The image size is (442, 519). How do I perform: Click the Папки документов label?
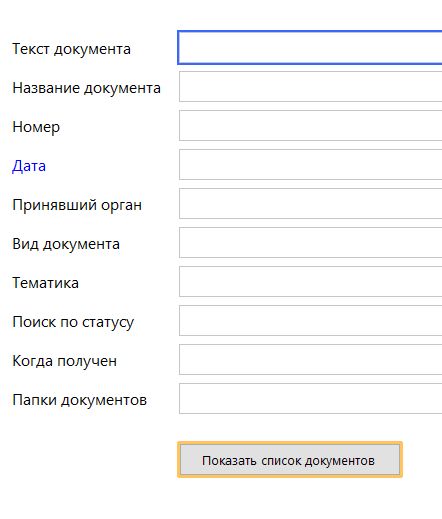(x=79, y=400)
